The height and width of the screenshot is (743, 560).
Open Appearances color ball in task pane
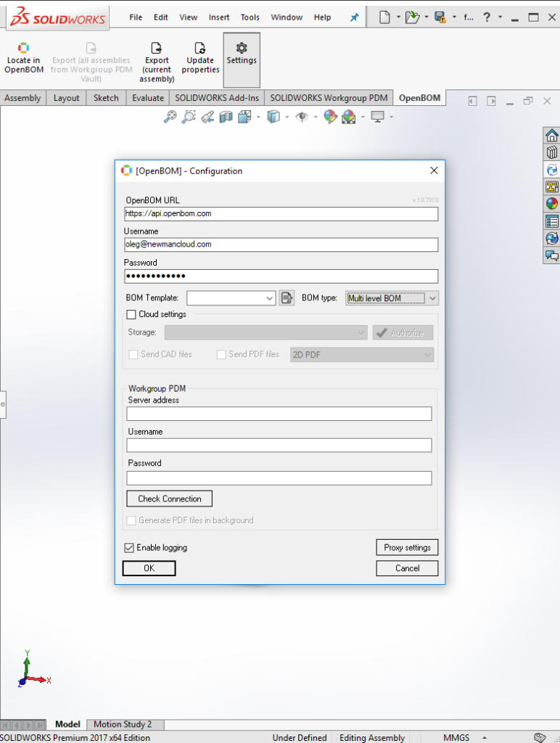pos(552,204)
